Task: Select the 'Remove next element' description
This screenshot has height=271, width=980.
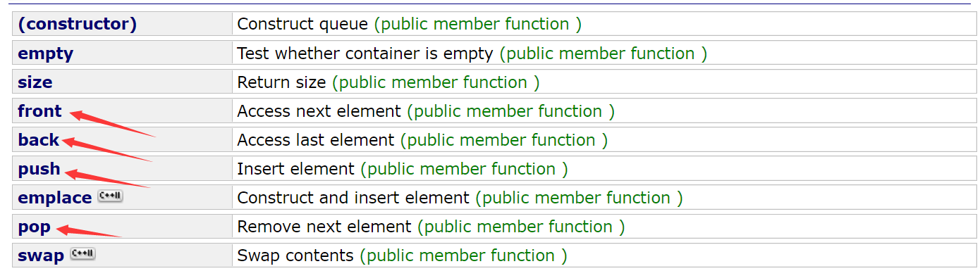Action: (x=324, y=227)
